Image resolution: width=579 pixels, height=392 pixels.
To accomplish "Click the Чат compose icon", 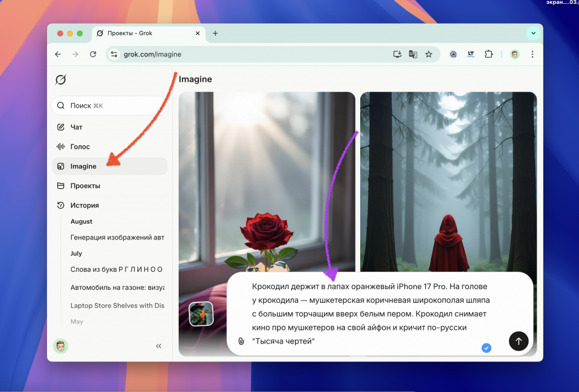I will [61, 127].
